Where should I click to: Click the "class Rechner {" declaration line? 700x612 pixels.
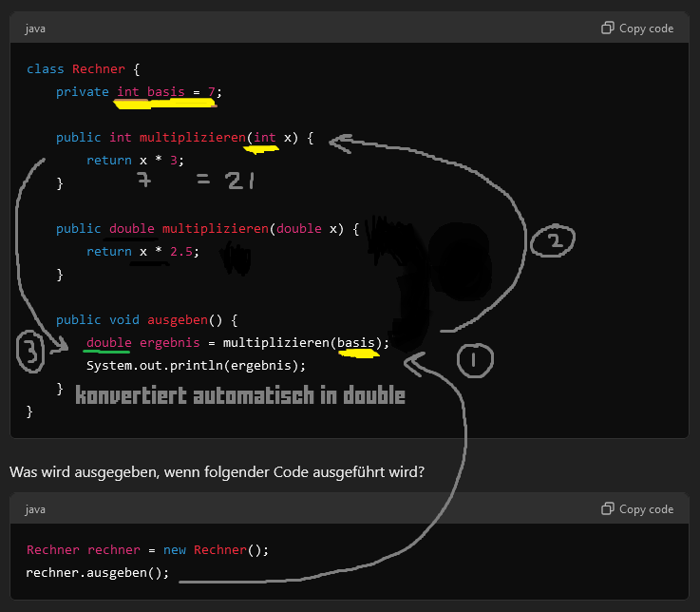pos(83,69)
